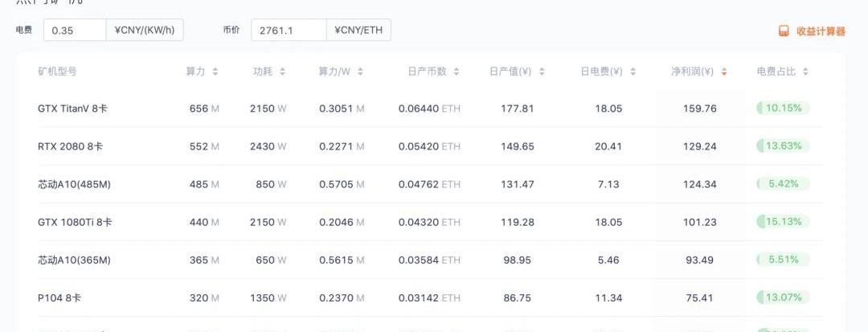
Task: Sort by 日产币数 column arrows
Action: click(x=457, y=72)
